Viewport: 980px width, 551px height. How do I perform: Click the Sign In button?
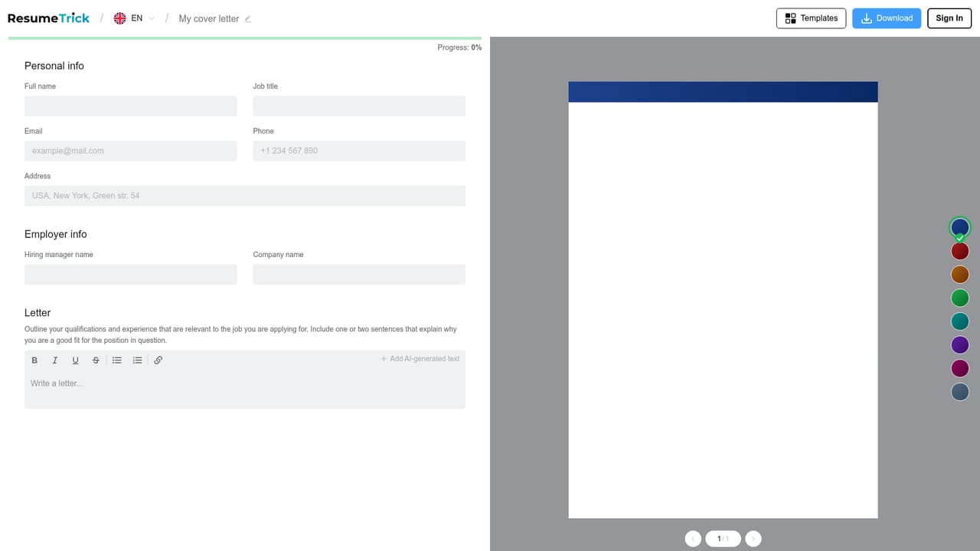tap(949, 18)
